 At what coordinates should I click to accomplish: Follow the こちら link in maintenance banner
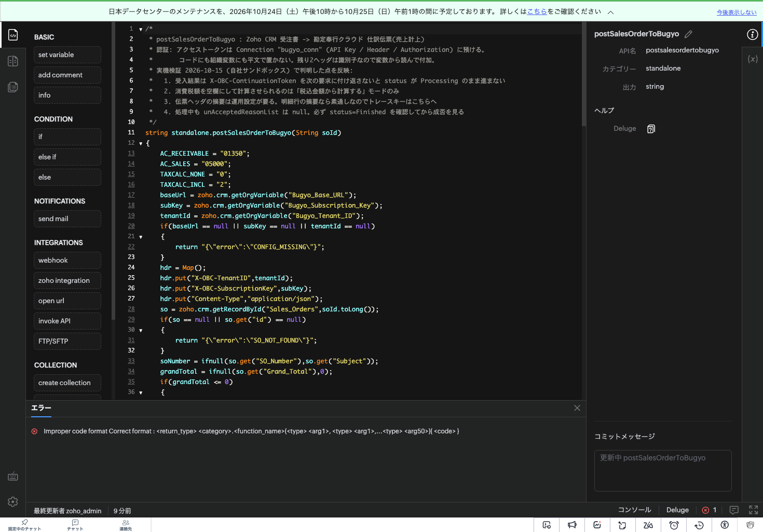(537, 11)
